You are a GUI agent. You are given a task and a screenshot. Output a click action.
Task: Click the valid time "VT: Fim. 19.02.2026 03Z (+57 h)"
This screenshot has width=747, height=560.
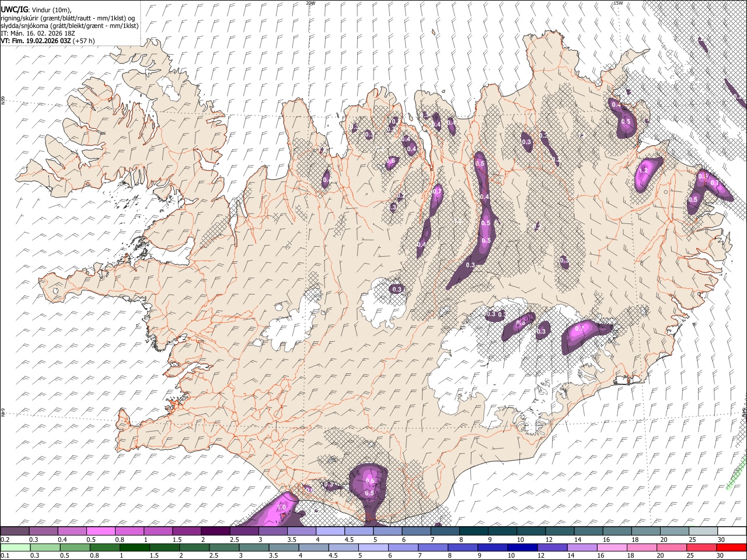47,41
